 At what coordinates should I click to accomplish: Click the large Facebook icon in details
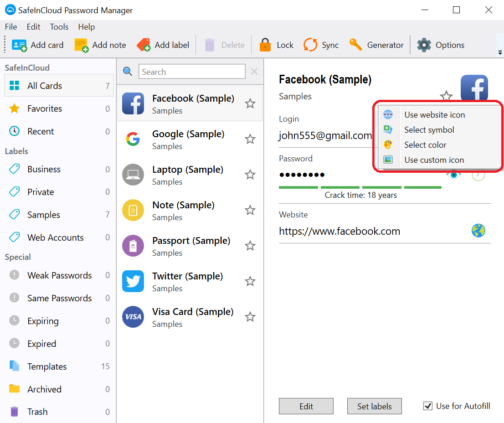[474, 88]
